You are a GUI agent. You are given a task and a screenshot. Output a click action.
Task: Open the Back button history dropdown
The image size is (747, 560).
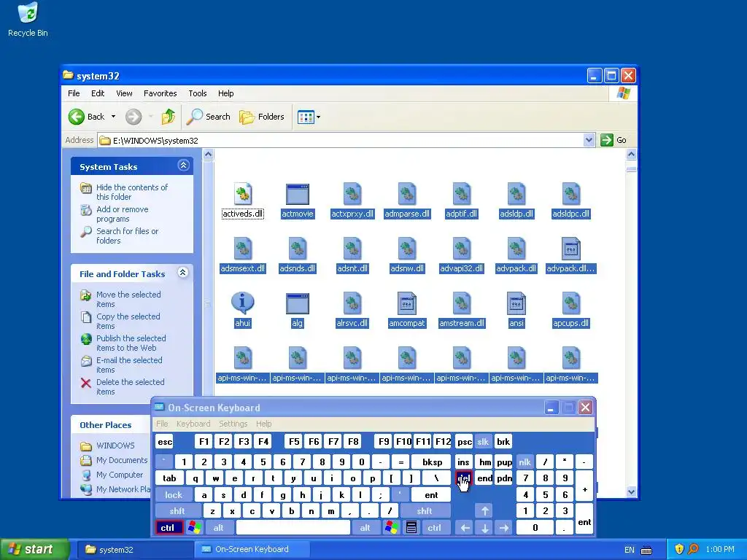pos(113,117)
